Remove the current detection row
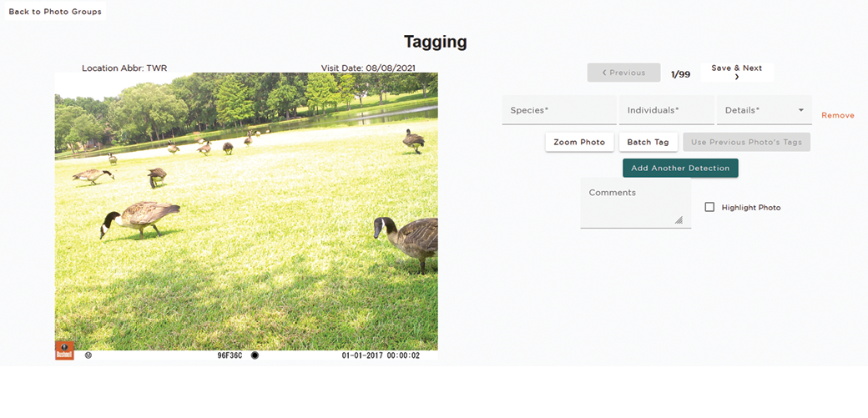The width and height of the screenshot is (868, 418). (837, 115)
